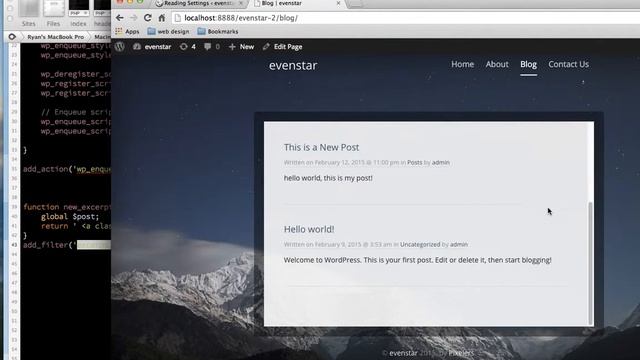Click the path bar root icon in editor
640x360 pixels.
click(x=12, y=37)
